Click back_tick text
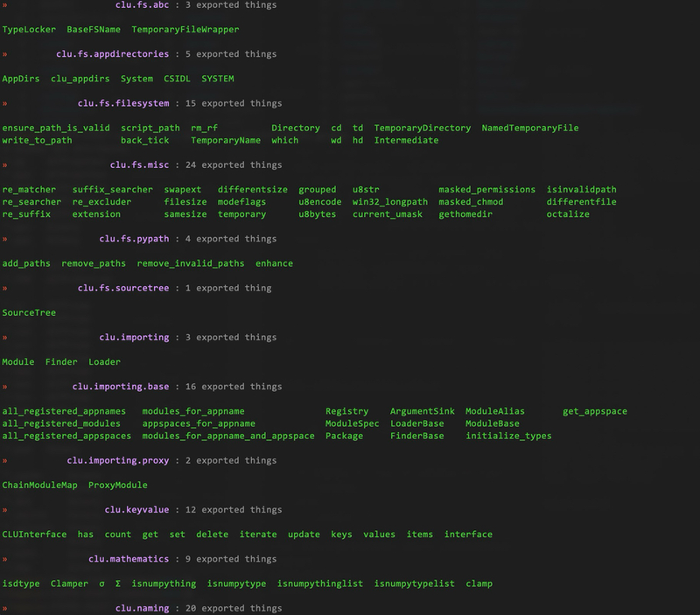This screenshot has width=700, height=615. point(144,140)
